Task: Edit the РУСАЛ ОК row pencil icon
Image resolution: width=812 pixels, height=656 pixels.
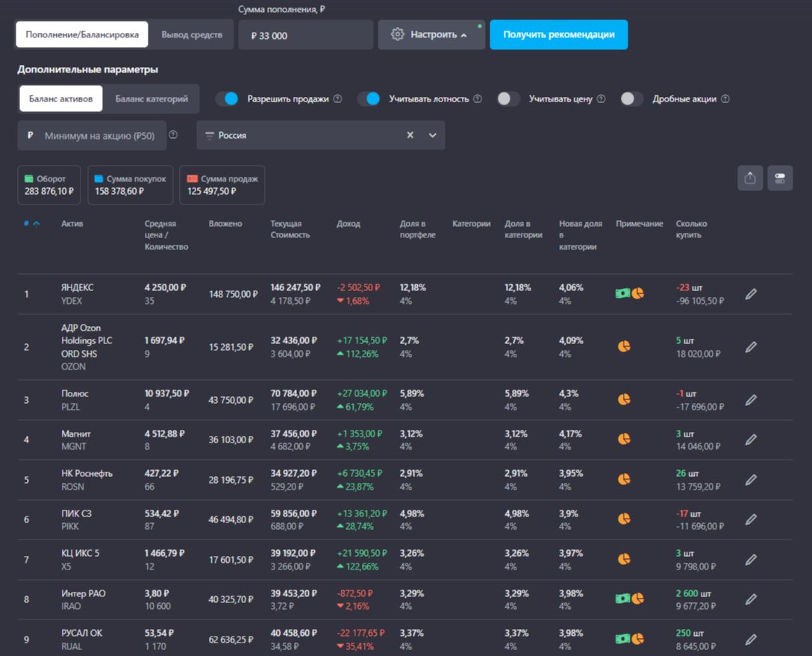Action: [x=751, y=640]
